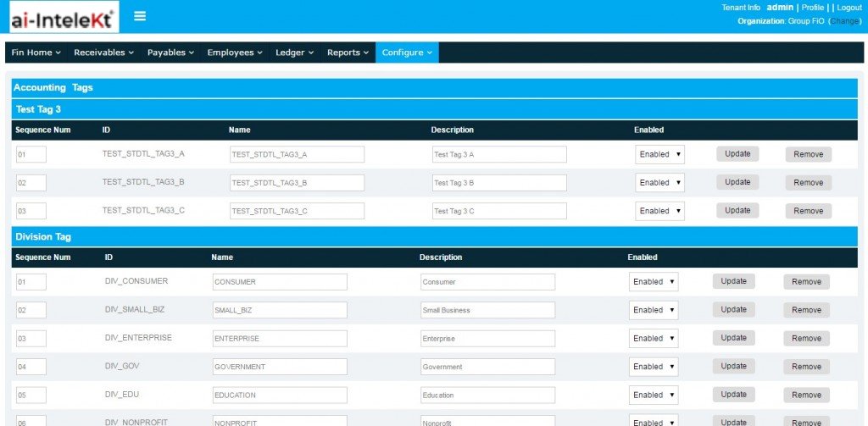This screenshot has height=426, width=868.
Task: Update the DIV_SMALL_BIZ row
Action: tap(733, 309)
